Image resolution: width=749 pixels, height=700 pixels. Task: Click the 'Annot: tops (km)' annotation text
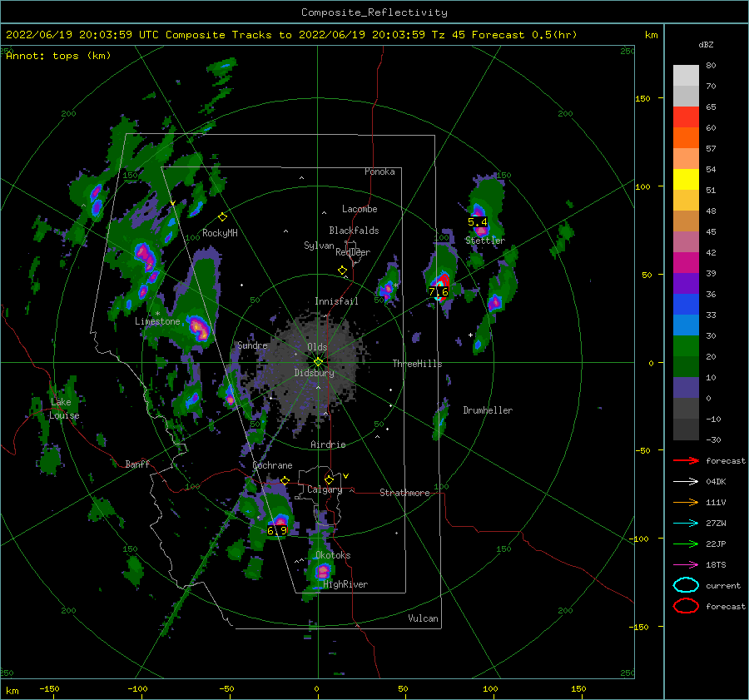pyautogui.click(x=58, y=56)
